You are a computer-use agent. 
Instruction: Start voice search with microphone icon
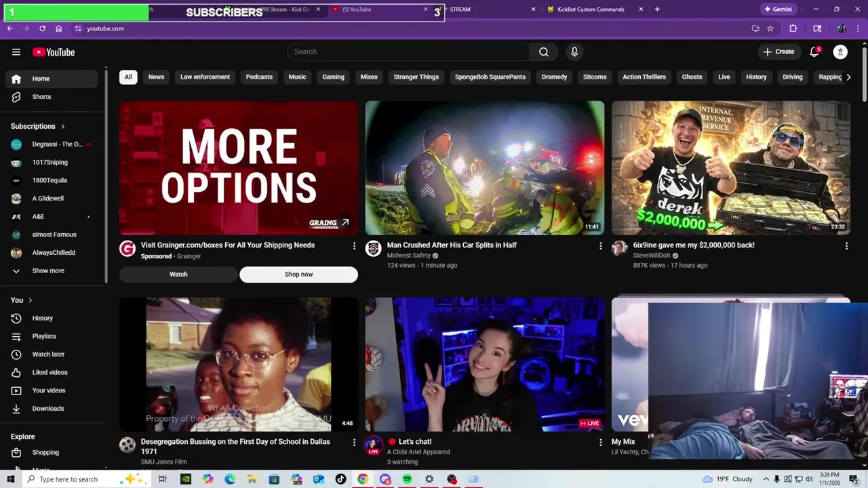(574, 52)
